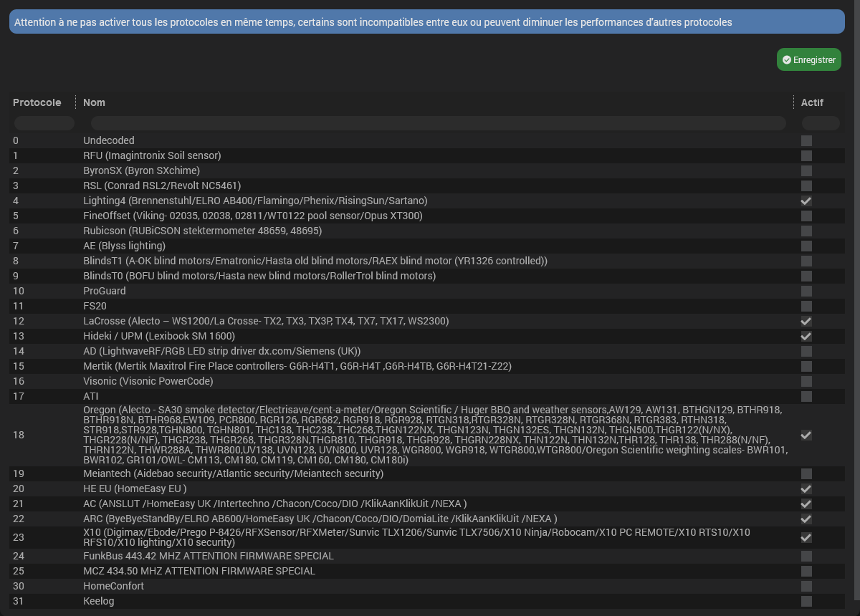Click the ProGuard protocol name
Screen dimensions: 860x616
point(105,291)
